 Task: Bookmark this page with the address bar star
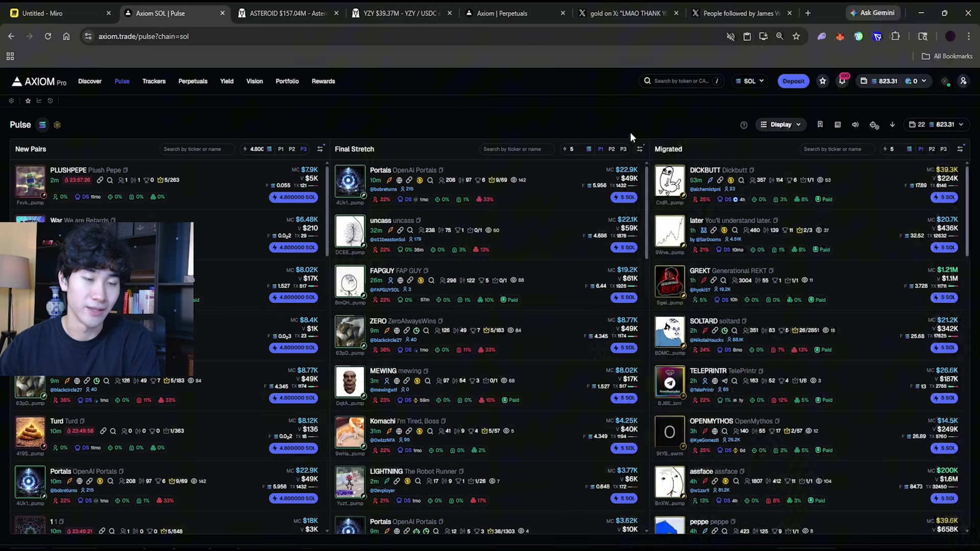796,36
